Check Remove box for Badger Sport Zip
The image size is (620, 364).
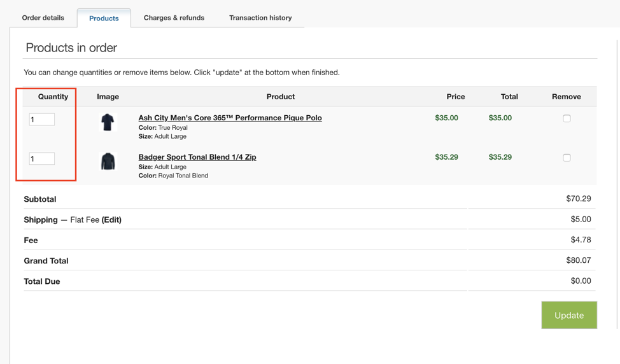click(x=567, y=158)
